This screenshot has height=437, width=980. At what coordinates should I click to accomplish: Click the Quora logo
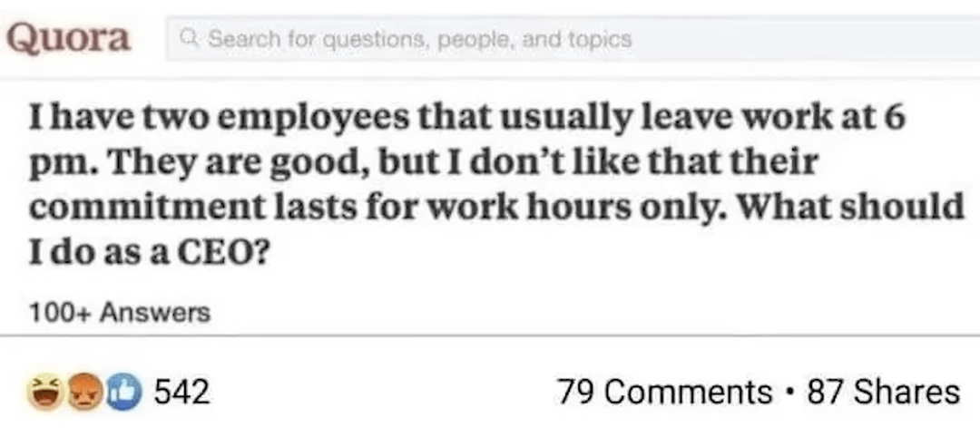(69, 38)
